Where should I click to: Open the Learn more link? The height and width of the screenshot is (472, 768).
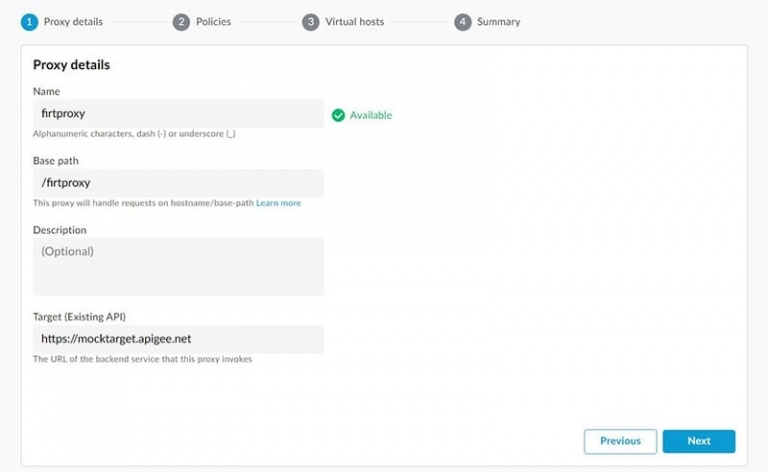tap(279, 203)
